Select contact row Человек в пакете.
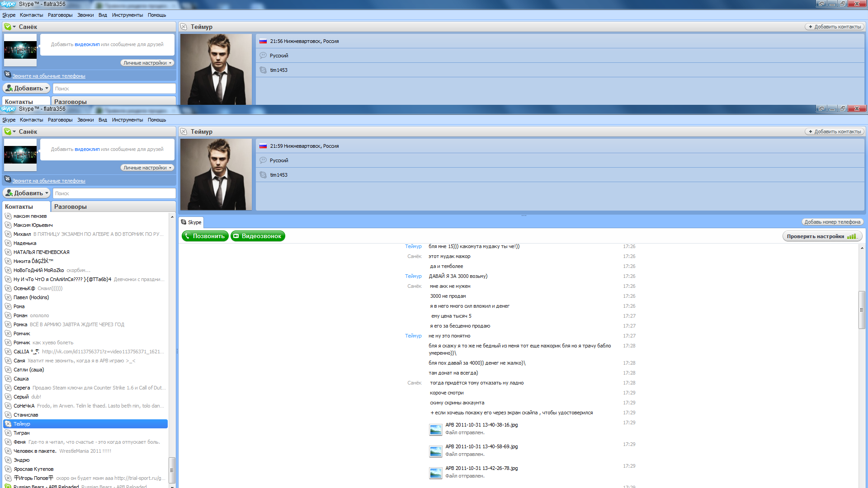868x488 pixels. 86,451
